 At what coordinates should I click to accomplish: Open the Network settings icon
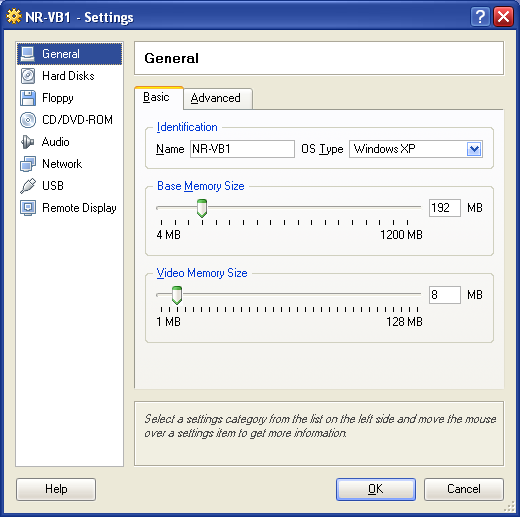[28, 164]
